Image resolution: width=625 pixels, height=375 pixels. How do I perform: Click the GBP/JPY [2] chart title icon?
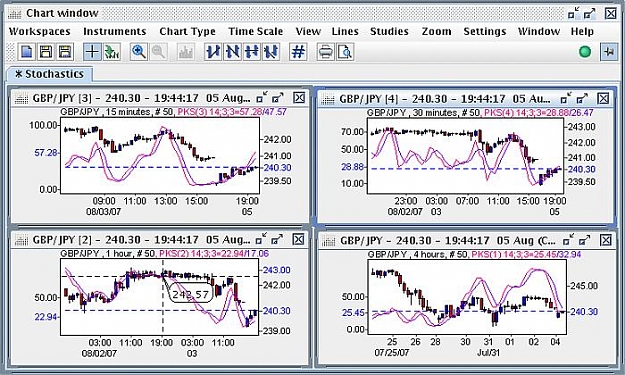(21, 240)
